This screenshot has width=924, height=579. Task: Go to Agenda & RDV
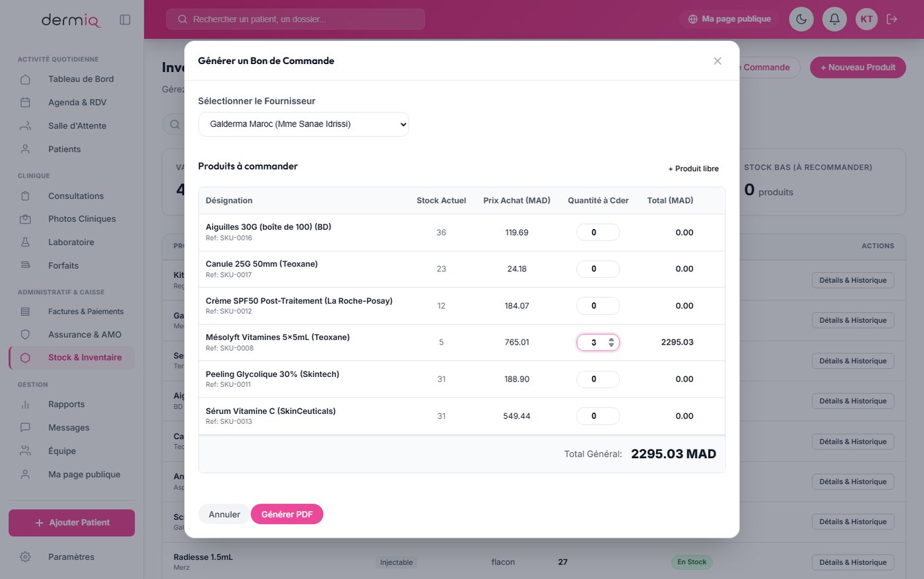(71, 102)
